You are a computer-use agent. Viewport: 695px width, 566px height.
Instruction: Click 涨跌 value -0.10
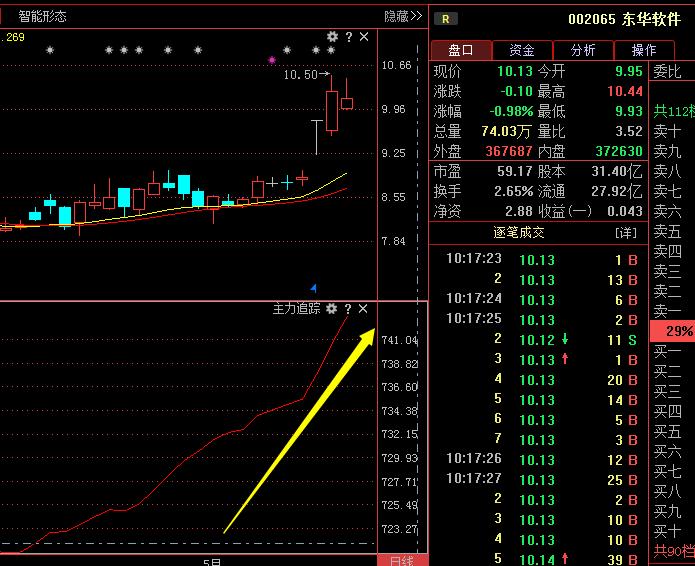click(516, 91)
